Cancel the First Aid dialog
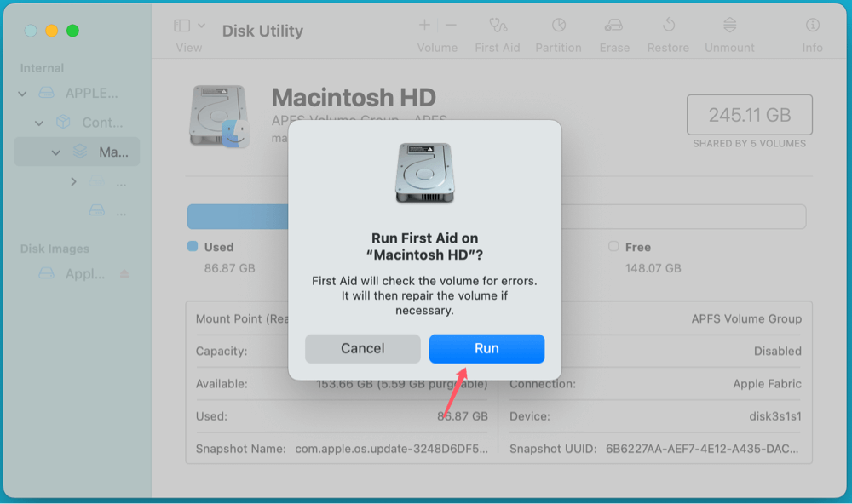The height and width of the screenshot is (504, 852). pyautogui.click(x=362, y=348)
